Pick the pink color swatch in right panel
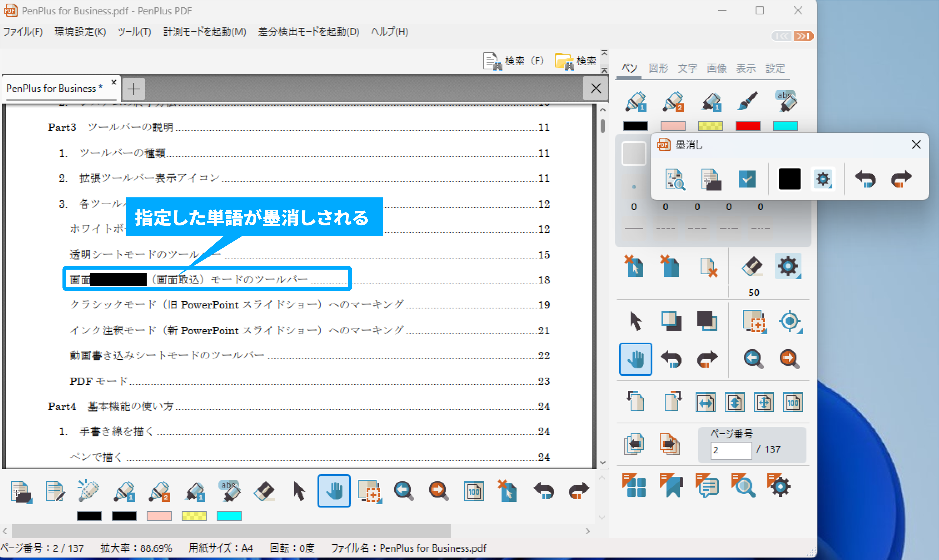 coord(673,126)
